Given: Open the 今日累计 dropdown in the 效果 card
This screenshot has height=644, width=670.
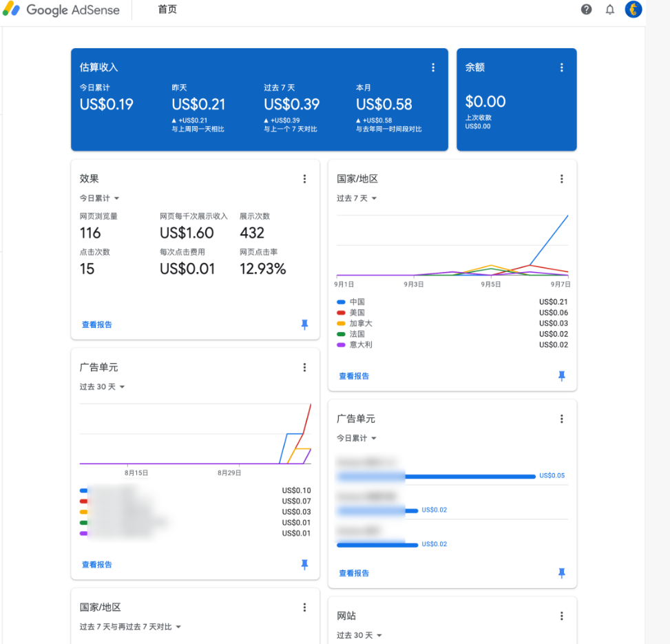Looking at the screenshot, I should click(x=100, y=198).
